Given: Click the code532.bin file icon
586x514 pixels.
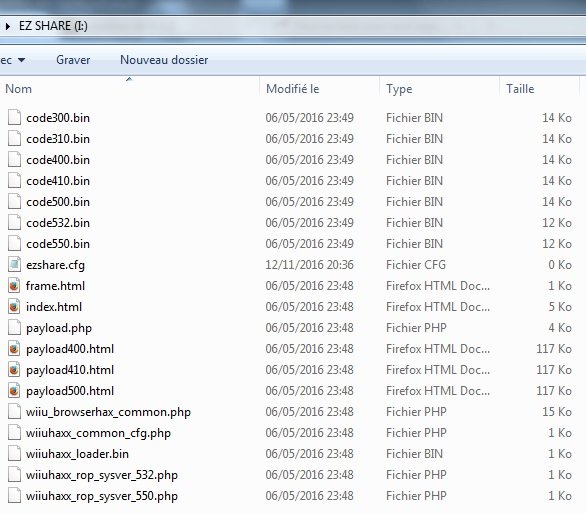Looking at the screenshot, I should pyautogui.click(x=14, y=222).
